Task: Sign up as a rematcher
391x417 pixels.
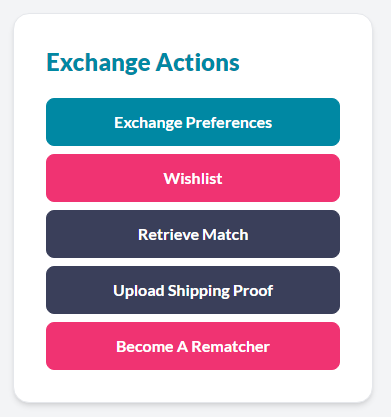Action: coord(193,346)
